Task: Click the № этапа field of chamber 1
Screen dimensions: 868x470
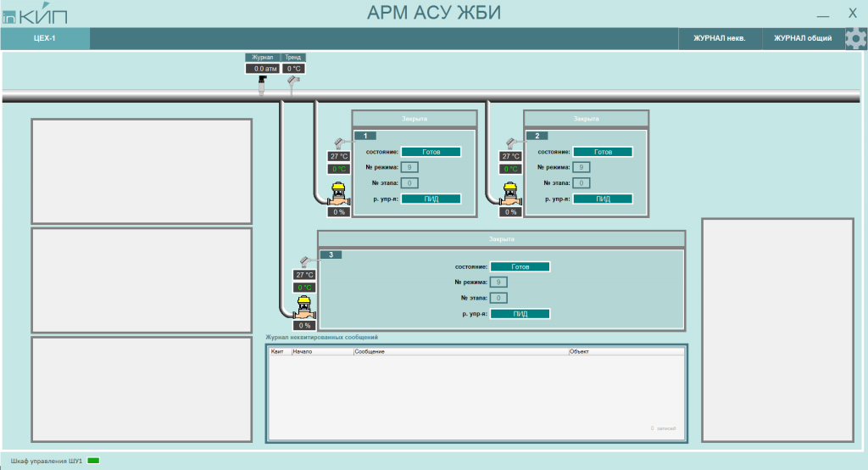Action: [x=409, y=183]
